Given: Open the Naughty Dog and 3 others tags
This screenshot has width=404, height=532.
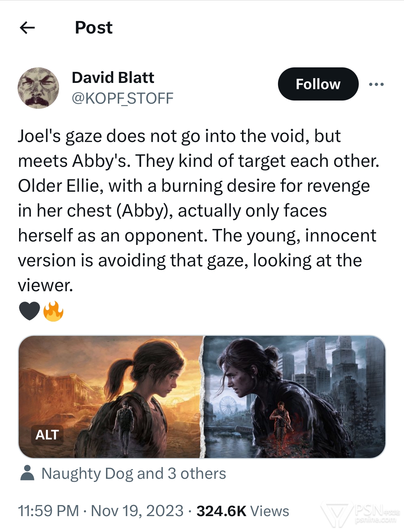Looking at the screenshot, I should pos(134,473).
